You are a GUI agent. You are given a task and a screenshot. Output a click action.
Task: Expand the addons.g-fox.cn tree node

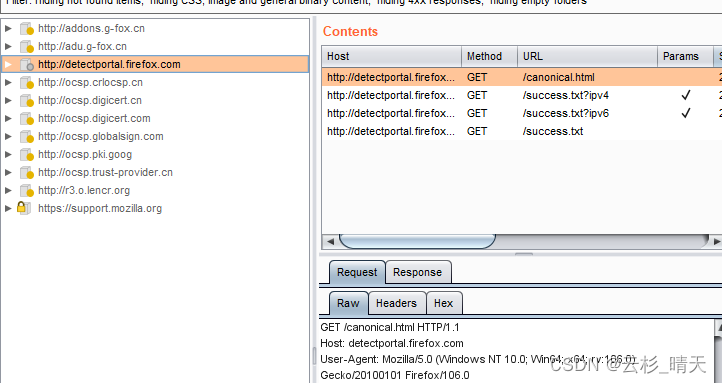click(8, 29)
